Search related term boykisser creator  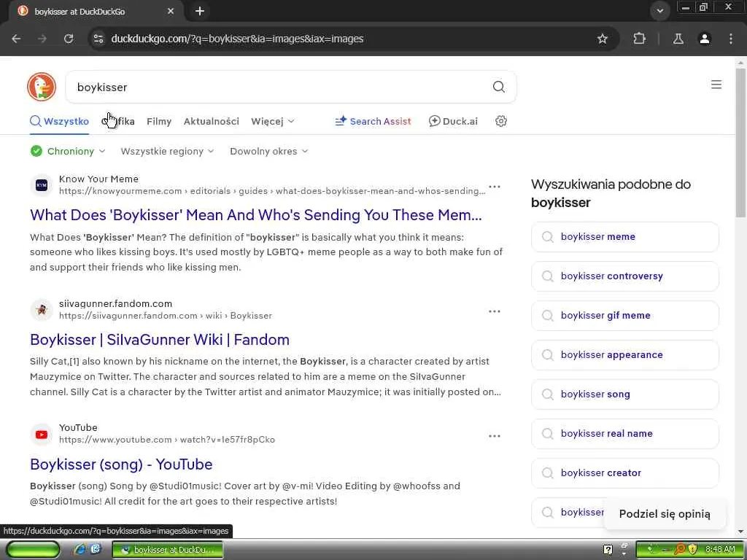tap(624, 472)
